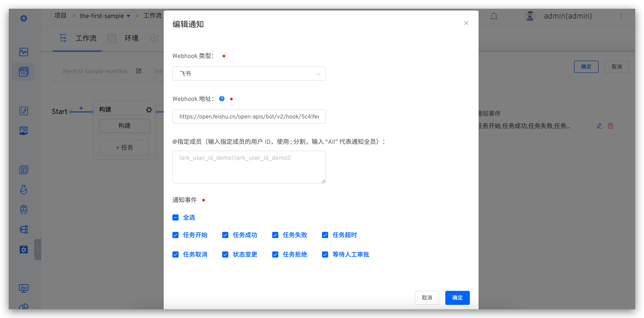The image size is (644, 318).
Task: Click the dialog 确定 confirm button
Action: (457, 298)
